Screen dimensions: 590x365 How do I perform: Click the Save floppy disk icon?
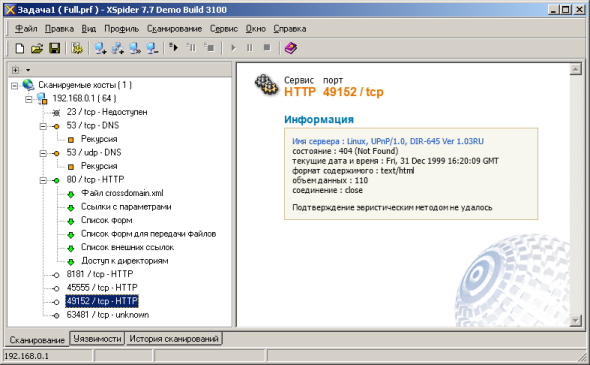(x=55, y=48)
